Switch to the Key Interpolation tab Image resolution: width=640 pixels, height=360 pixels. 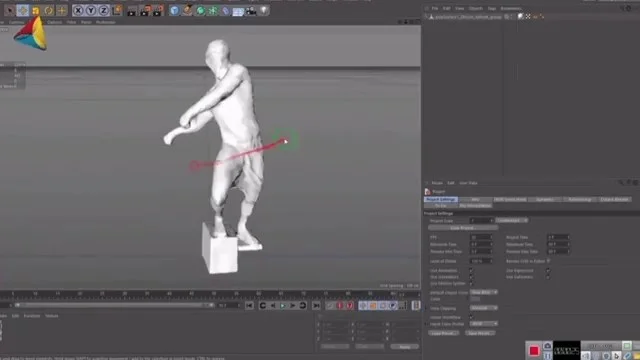click(476, 205)
